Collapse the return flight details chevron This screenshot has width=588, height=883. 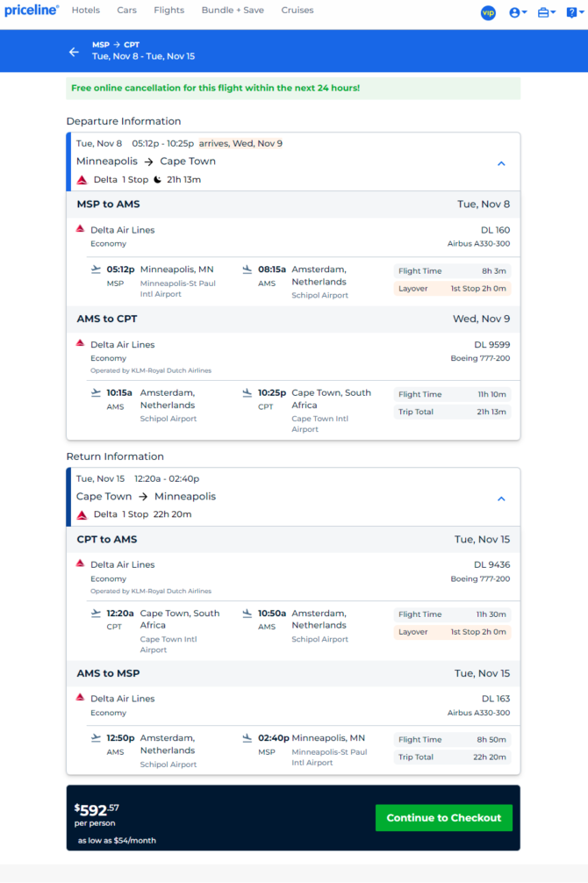tap(501, 499)
